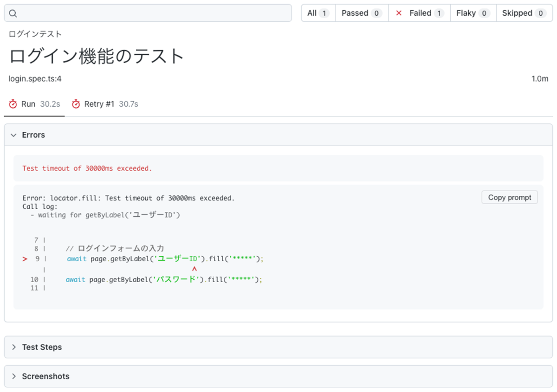Viewport: 557px width, 392px height.
Task: Click the search magnifying glass icon
Action: tap(13, 13)
